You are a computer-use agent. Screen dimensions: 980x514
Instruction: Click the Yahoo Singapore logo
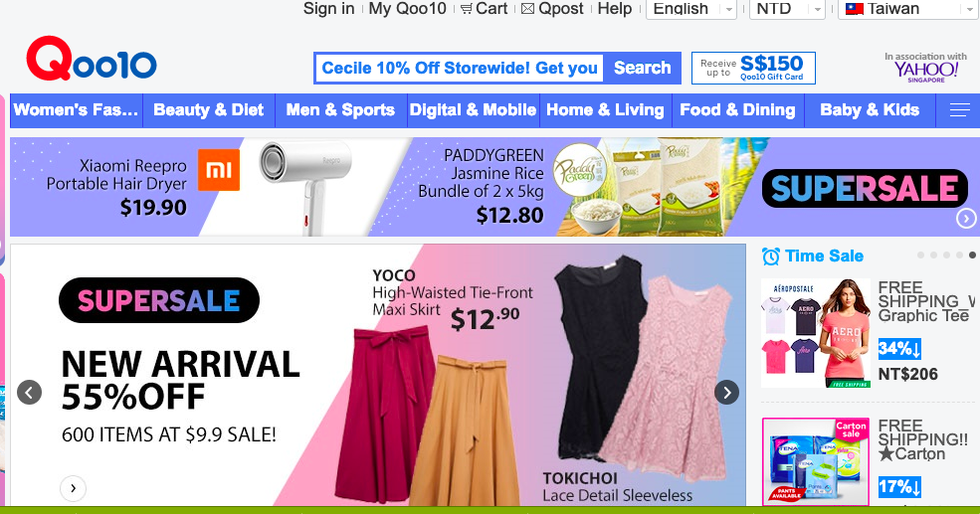[x=925, y=68]
